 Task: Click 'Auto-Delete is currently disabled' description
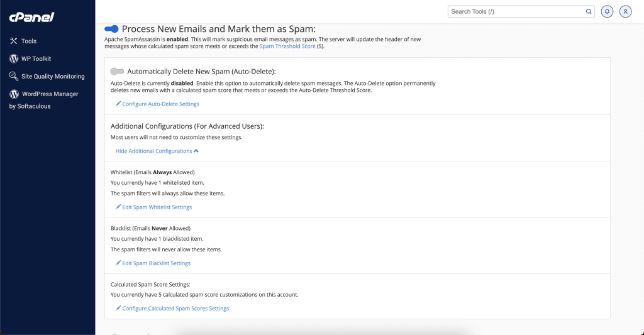coord(273,87)
